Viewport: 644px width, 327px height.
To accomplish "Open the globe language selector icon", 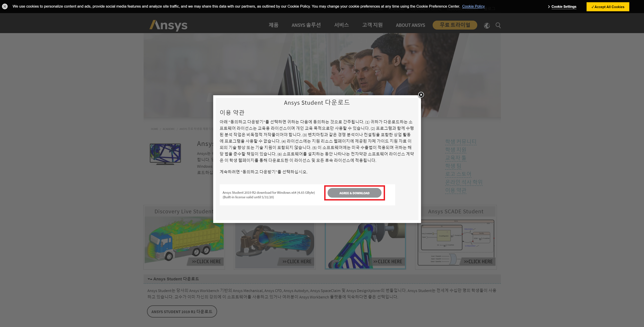I will [x=487, y=26].
